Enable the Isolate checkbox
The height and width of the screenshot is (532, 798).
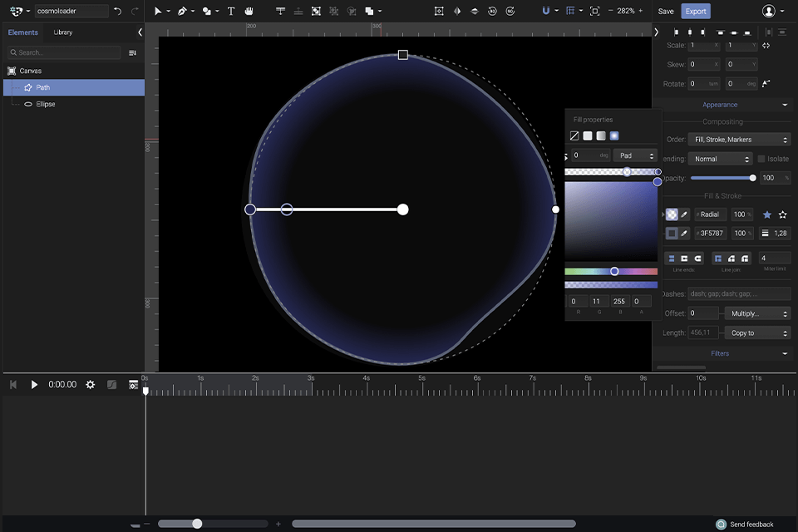point(761,159)
